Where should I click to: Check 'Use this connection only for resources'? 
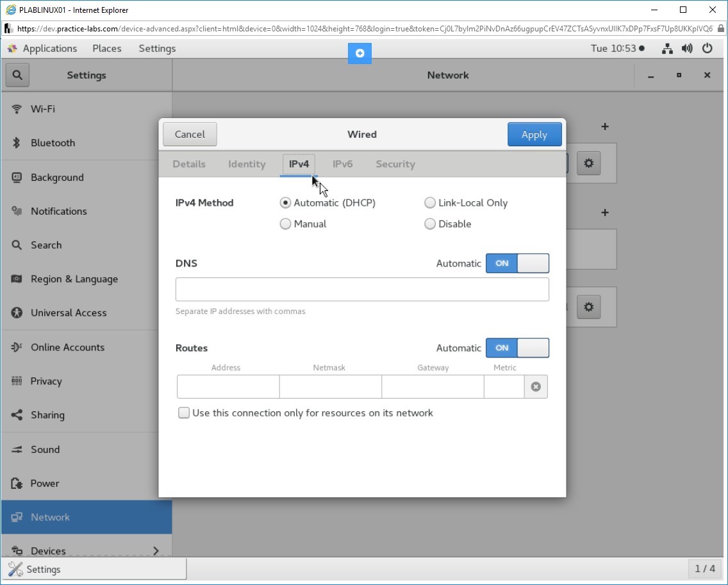click(184, 413)
